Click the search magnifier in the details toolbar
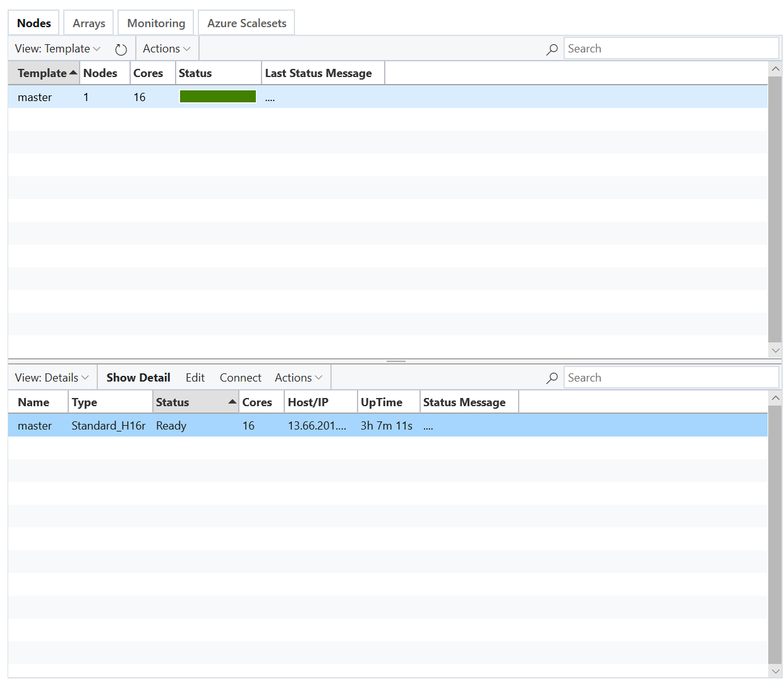 pos(552,377)
